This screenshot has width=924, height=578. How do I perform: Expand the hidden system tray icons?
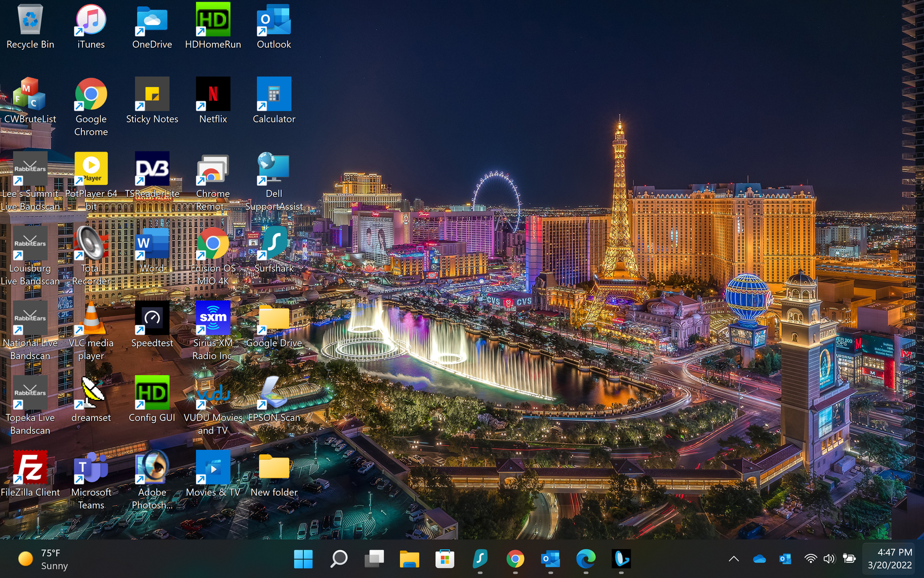734,559
